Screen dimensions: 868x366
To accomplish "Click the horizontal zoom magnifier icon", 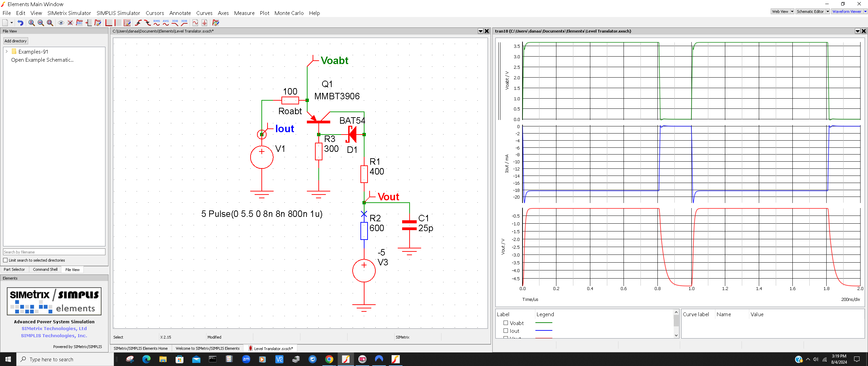I will coord(41,23).
